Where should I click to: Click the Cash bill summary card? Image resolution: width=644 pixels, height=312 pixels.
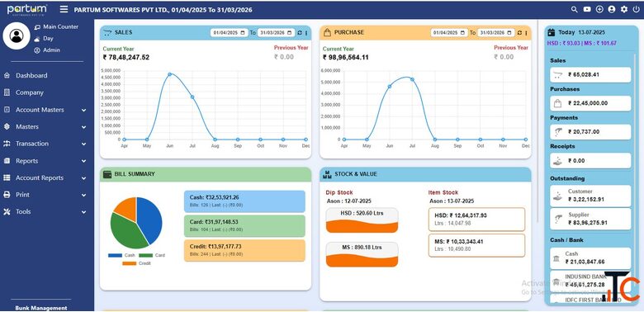(244, 201)
